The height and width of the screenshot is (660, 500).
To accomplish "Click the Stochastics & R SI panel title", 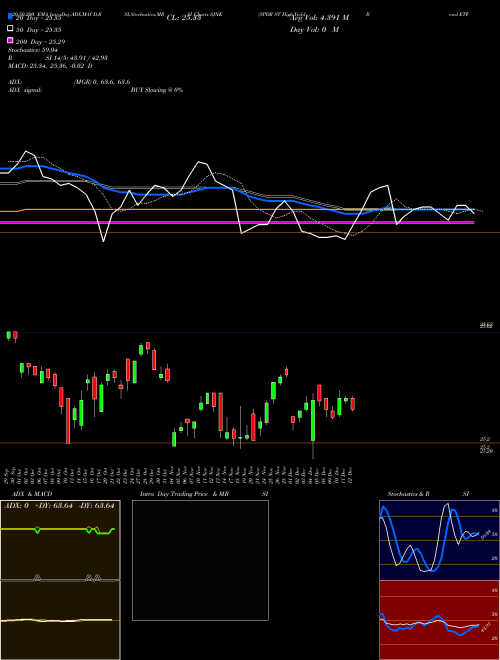I will 428,494.
